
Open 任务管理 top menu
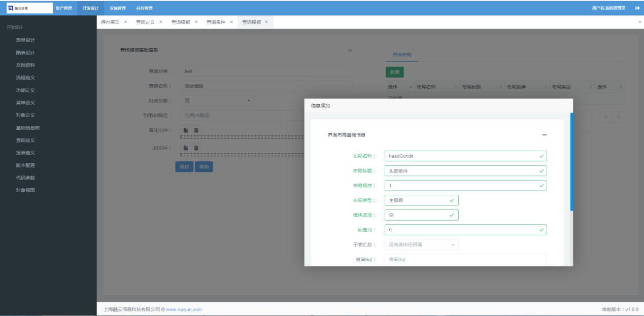(x=144, y=8)
